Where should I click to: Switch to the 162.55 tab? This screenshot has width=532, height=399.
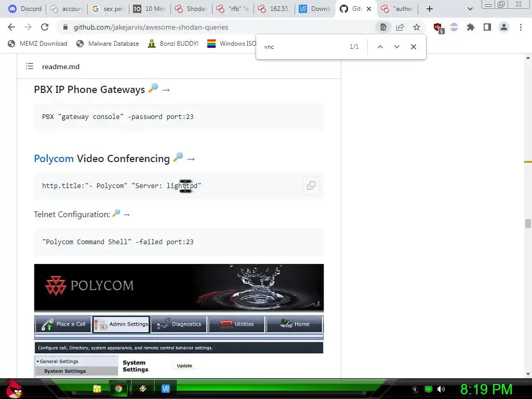click(x=274, y=9)
